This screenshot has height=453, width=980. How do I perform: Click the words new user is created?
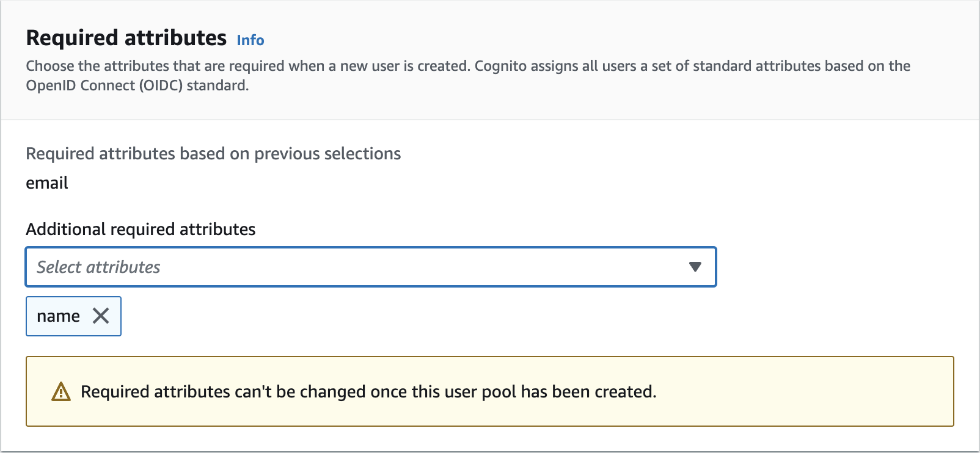click(405, 66)
